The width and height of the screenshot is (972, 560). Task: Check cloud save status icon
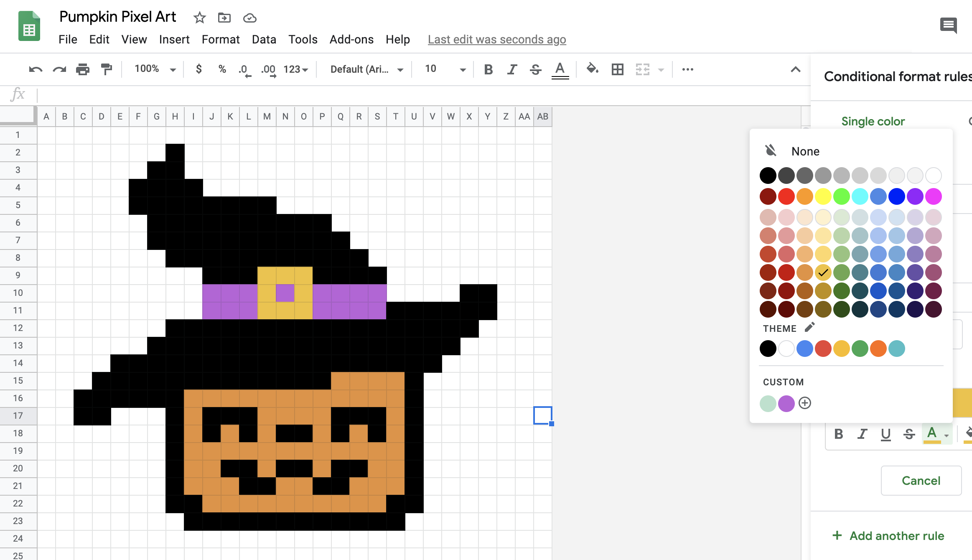[x=249, y=18]
